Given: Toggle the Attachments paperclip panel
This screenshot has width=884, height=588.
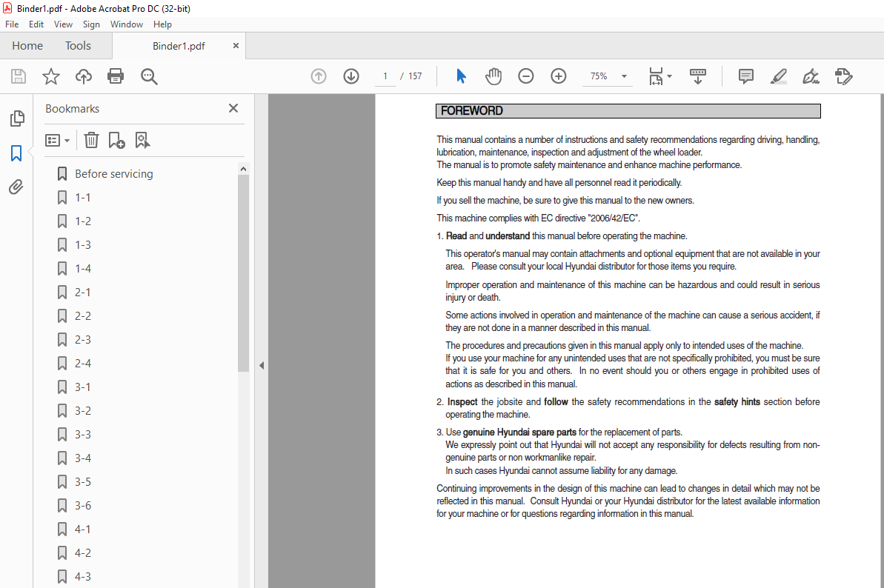Looking at the screenshot, I should tap(16, 187).
